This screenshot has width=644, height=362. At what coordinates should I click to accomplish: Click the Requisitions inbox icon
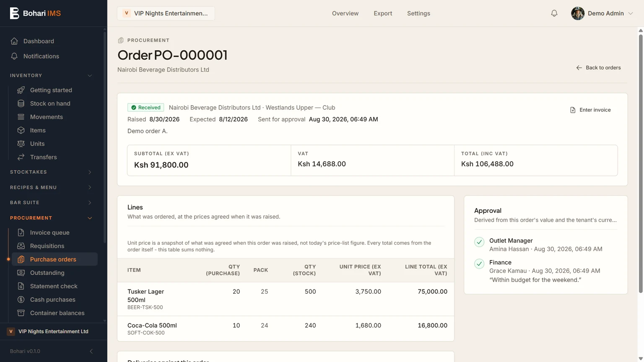tap(21, 246)
